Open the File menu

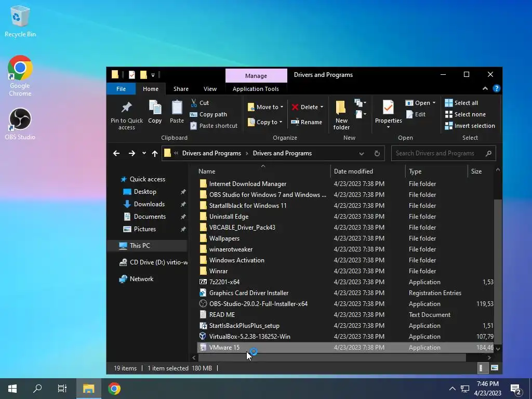[121, 89]
